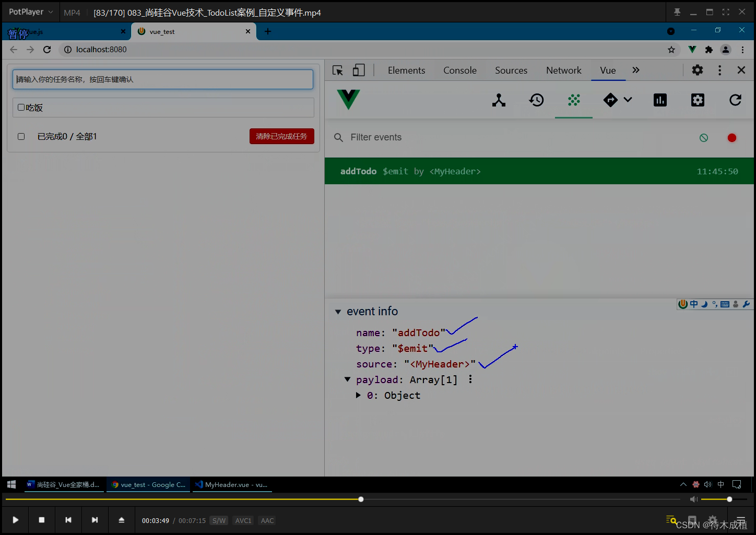The width and height of the screenshot is (756, 535).
Task: Reload the browser page
Action: pyautogui.click(x=47, y=50)
